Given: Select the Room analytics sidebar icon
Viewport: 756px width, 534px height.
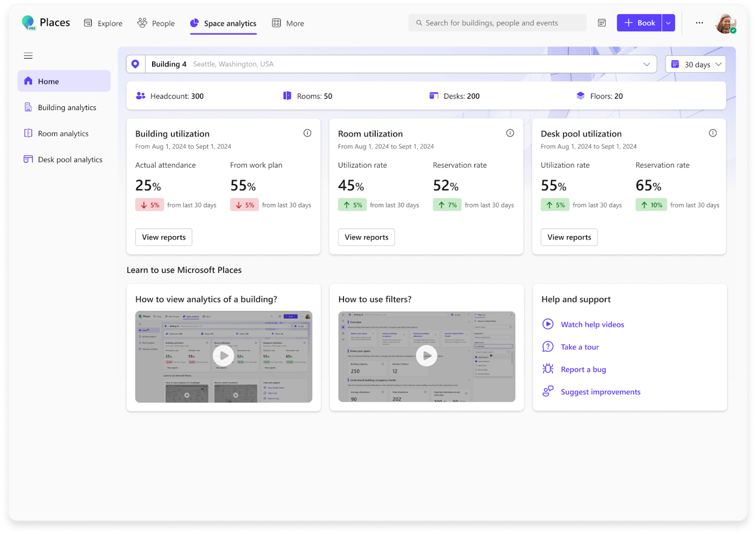Looking at the screenshot, I should coord(28,133).
